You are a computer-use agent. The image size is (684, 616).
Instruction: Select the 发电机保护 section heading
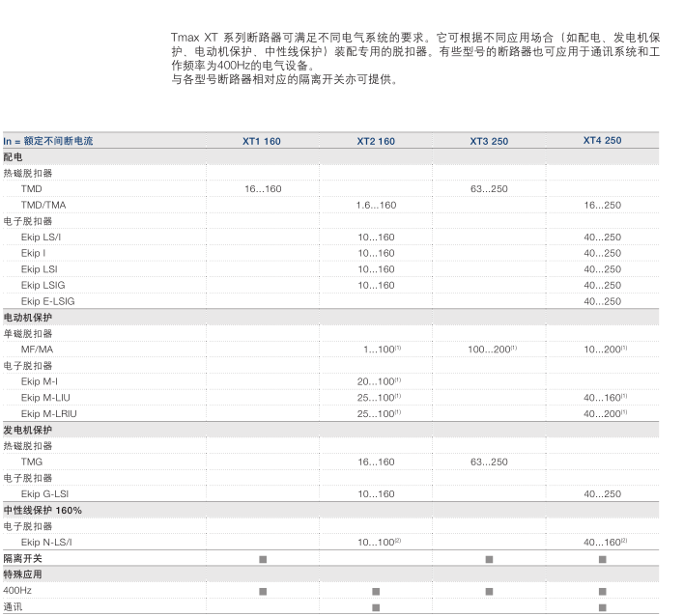click(27, 430)
